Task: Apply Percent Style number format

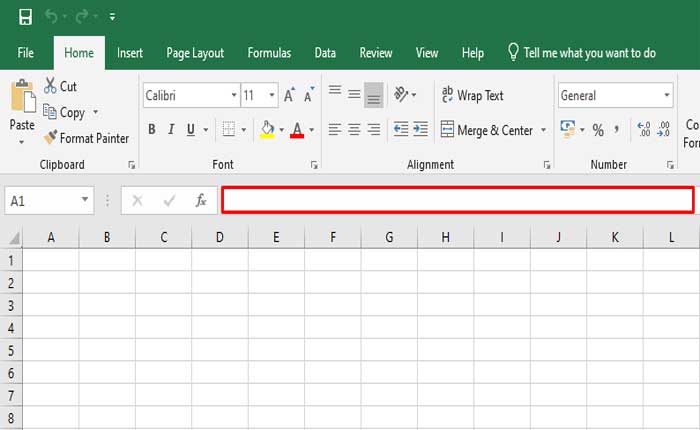Action: (598, 130)
